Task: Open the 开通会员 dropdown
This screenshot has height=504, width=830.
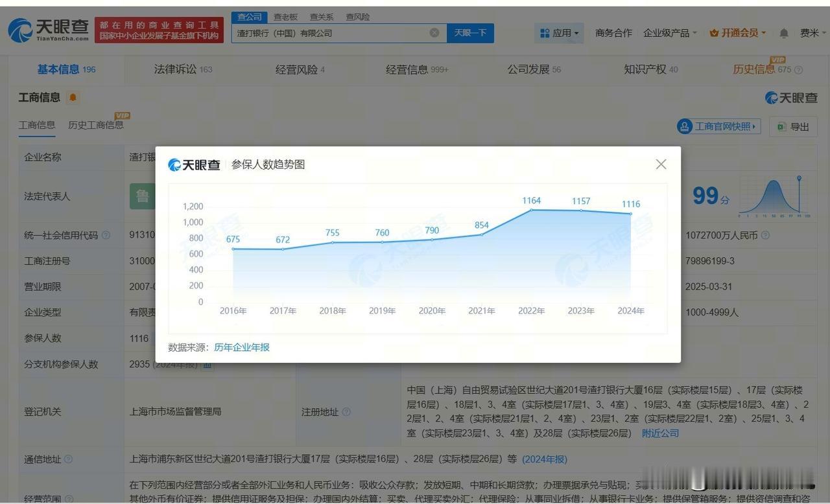Action: (x=738, y=33)
